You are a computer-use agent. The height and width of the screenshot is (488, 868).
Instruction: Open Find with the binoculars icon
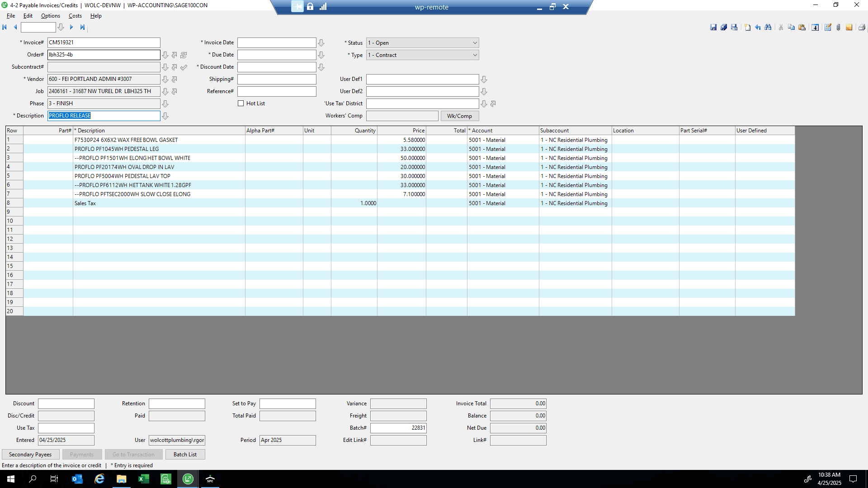[x=768, y=28]
